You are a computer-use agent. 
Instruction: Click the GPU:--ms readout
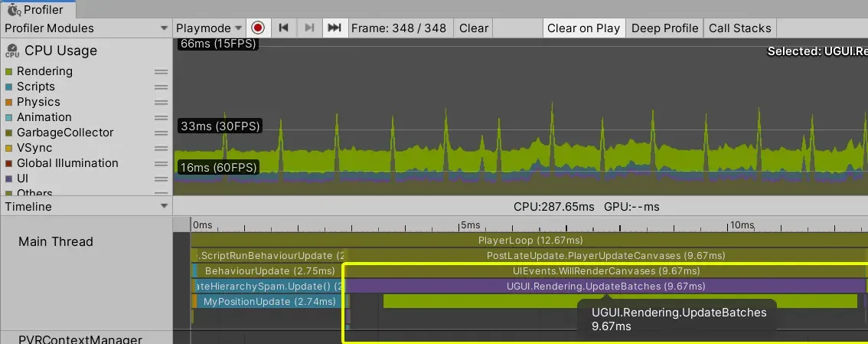[631, 207]
